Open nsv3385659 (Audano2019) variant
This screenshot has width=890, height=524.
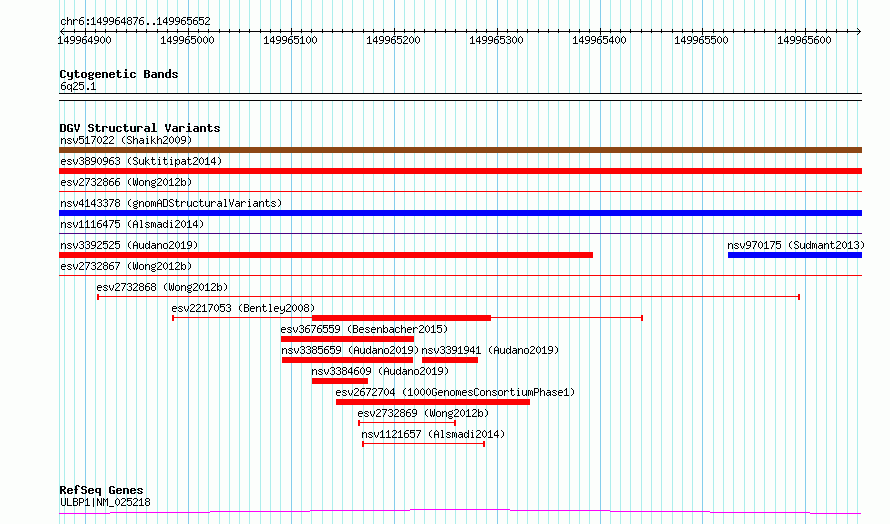tap(350, 350)
